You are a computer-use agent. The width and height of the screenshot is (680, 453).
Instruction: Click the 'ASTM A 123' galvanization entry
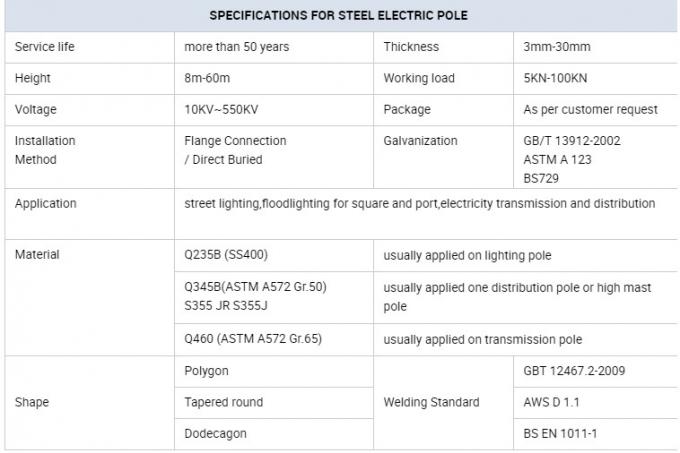click(x=556, y=159)
